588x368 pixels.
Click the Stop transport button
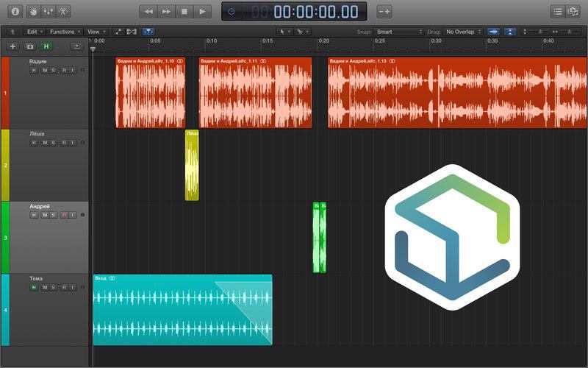(184, 12)
